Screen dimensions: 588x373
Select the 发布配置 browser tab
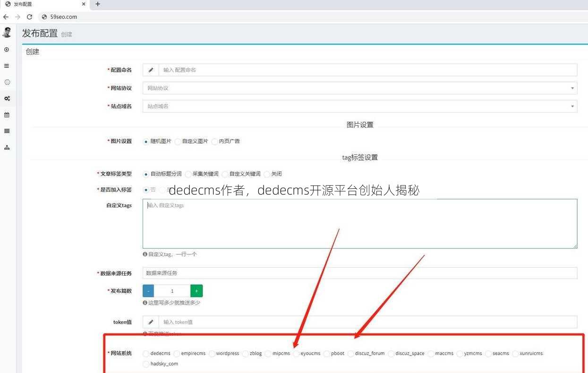pyautogui.click(x=45, y=4)
